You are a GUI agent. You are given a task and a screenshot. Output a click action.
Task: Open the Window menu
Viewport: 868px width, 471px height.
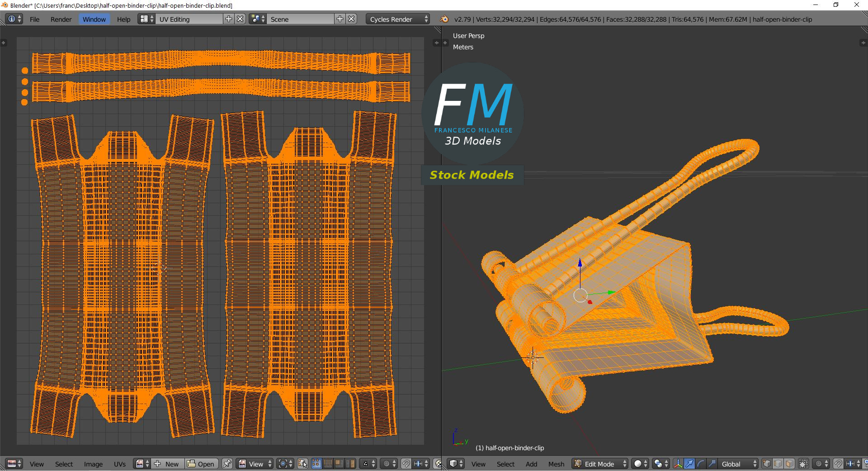tap(94, 19)
